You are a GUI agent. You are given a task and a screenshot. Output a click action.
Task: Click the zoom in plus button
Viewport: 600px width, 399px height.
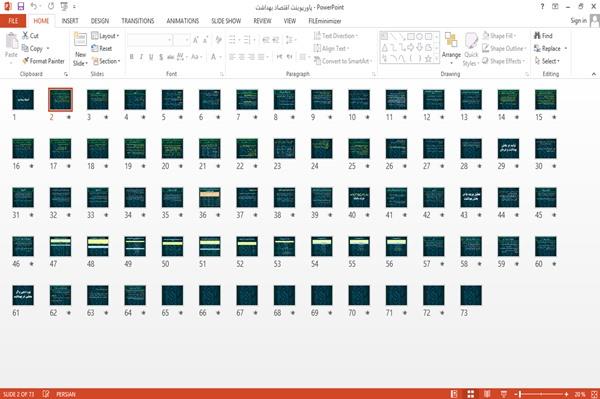[566, 394]
